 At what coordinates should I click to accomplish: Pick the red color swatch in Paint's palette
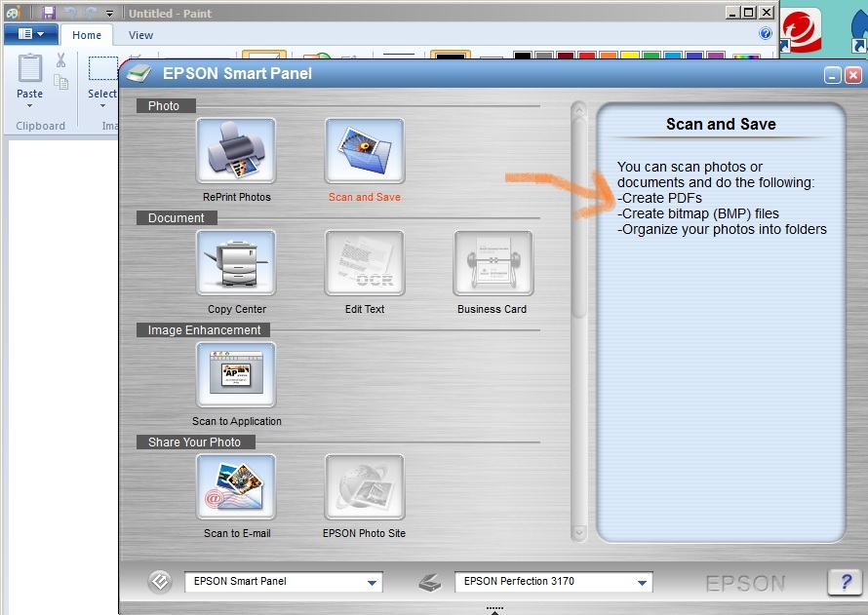[587, 56]
